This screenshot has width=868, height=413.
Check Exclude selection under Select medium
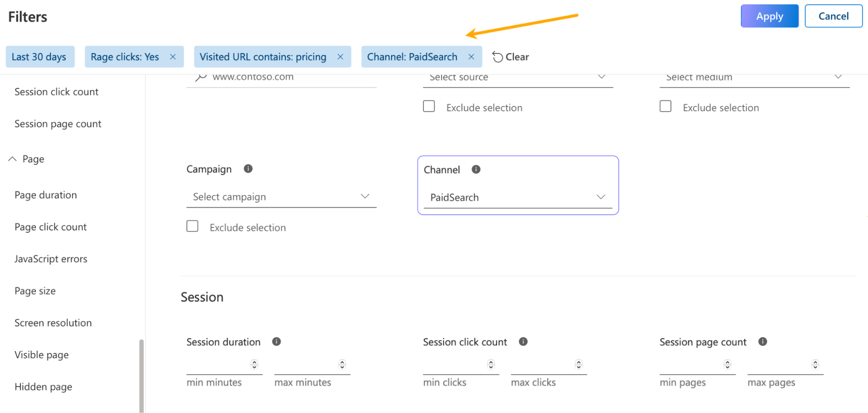(665, 106)
